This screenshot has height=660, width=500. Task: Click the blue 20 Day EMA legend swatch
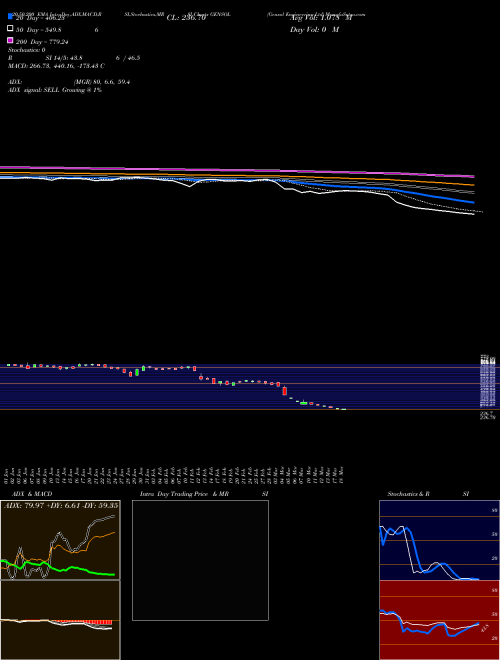click(x=10, y=16)
